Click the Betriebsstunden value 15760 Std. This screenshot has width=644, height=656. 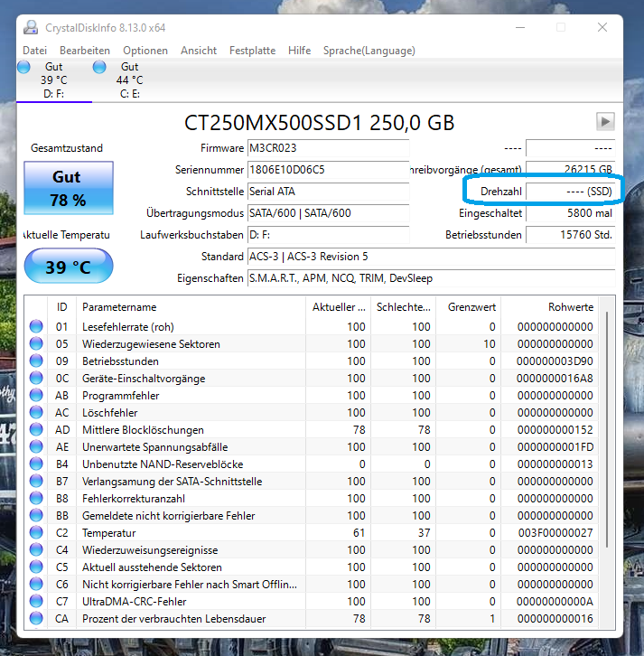tap(571, 235)
